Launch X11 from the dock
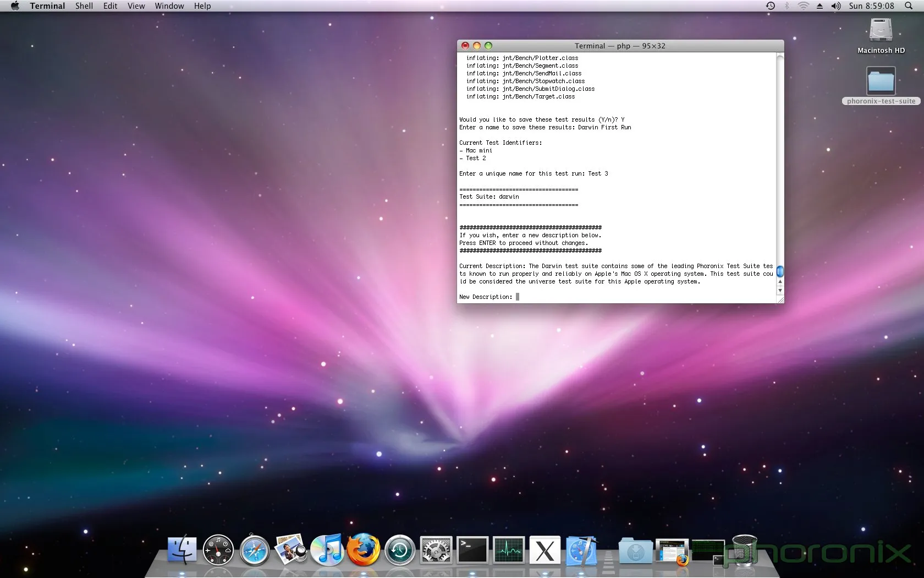Viewport: 924px width, 578px height. point(545,550)
